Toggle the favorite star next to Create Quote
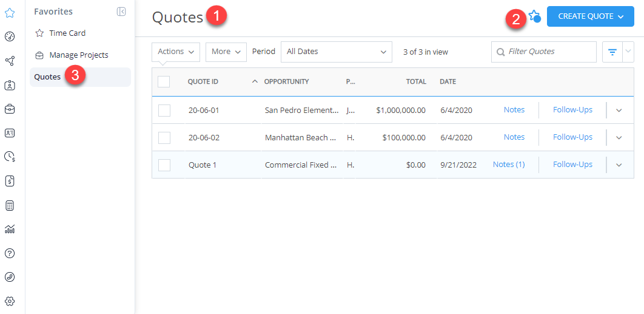Screen dimensions: 644x314 (534, 16)
